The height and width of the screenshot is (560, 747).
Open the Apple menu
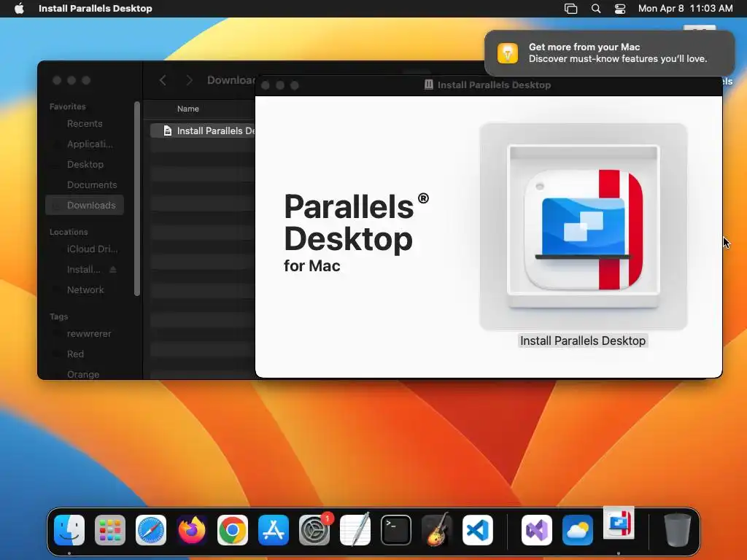[19, 9]
